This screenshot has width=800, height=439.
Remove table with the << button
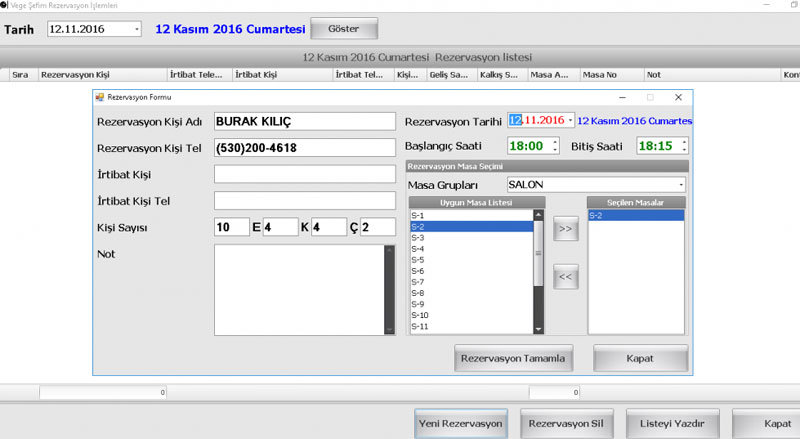565,277
